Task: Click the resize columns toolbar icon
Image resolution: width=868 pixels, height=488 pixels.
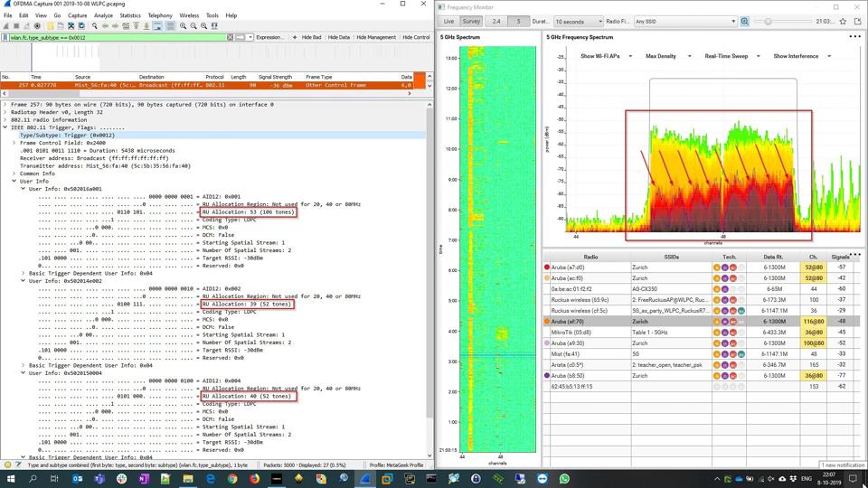Action: 214,26
